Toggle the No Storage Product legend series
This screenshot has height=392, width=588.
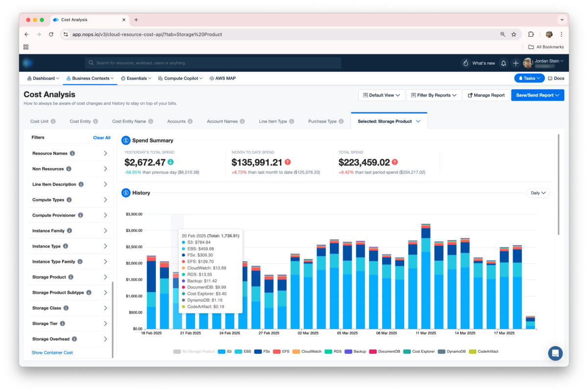(194, 351)
